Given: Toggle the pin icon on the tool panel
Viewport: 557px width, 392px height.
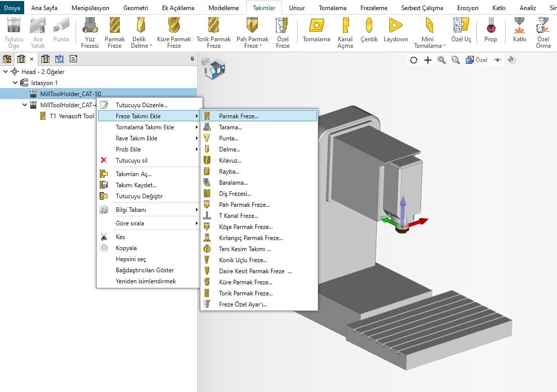Looking at the screenshot, I should tap(192, 59).
